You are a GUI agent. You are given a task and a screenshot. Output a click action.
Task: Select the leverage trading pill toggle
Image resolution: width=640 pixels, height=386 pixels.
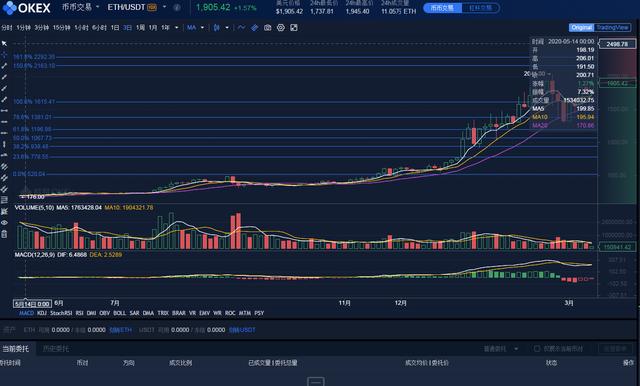click(480, 8)
